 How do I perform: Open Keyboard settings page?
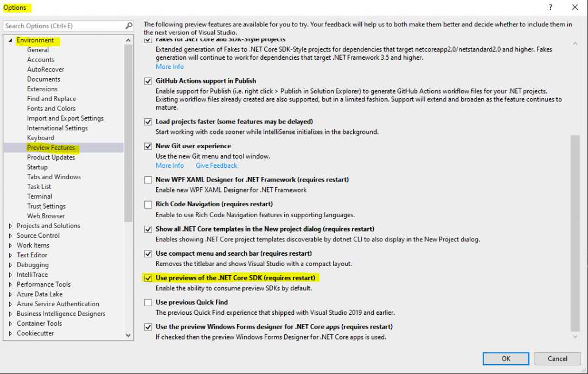click(41, 138)
